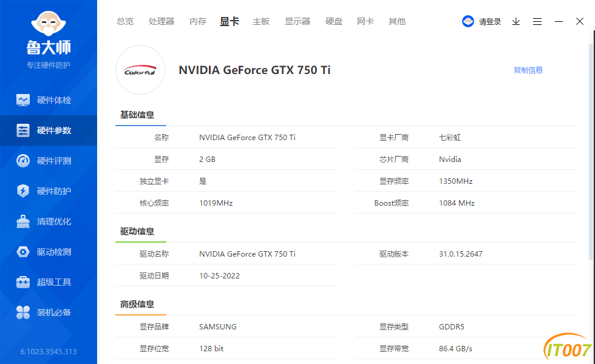Switch to the 显示器 tab
The height and width of the screenshot is (364, 595).
[x=297, y=22]
